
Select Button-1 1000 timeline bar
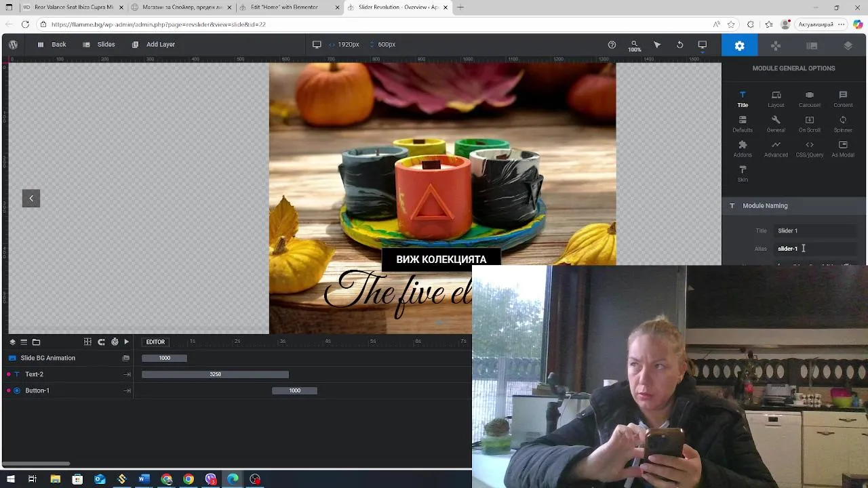tap(294, 390)
